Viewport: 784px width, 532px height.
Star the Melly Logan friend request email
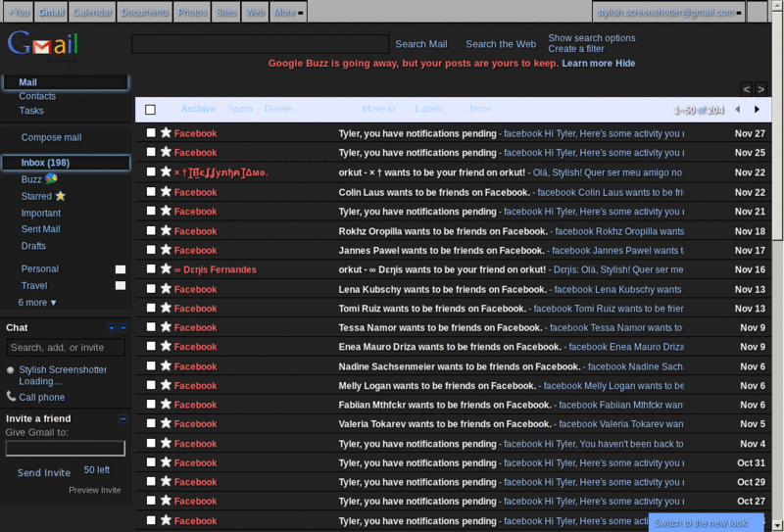(x=166, y=384)
